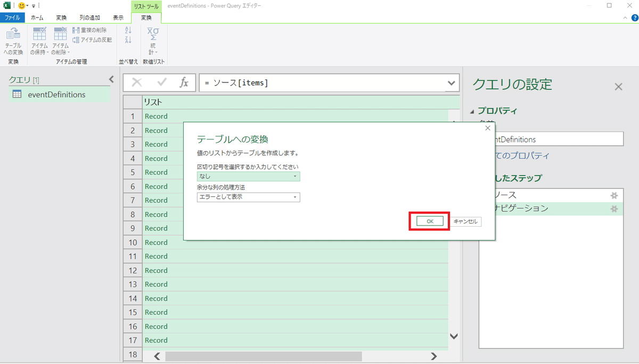Click the horizontal scrollbar thumb

pyautogui.click(x=264, y=356)
